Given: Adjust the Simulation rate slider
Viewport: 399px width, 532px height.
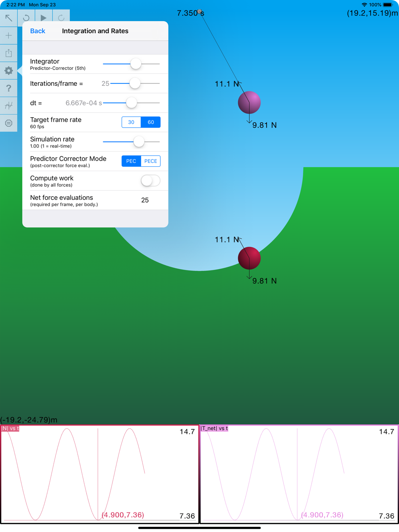Looking at the screenshot, I should [138, 142].
